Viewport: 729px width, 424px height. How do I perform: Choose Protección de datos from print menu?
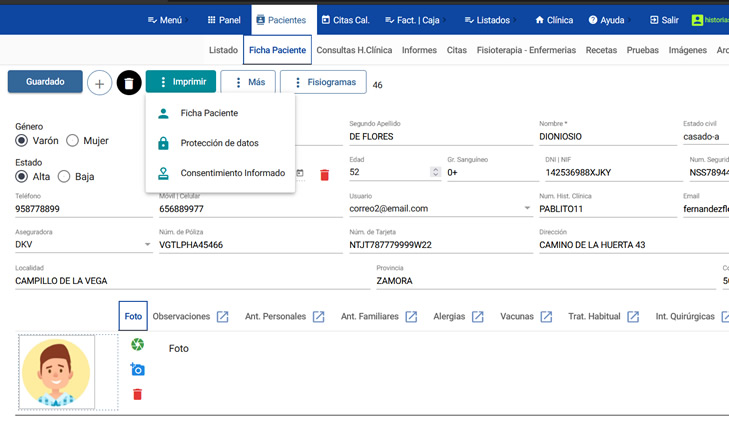coord(219,143)
